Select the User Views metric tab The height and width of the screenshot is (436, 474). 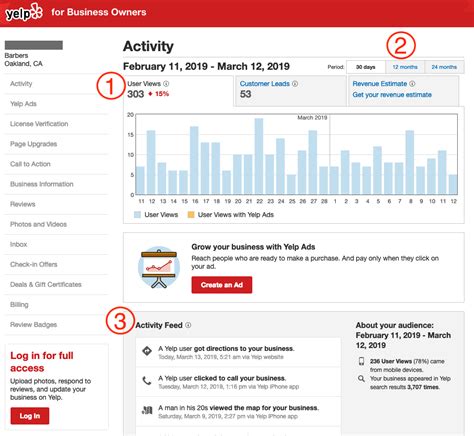pyautogui.click(x=178, y=91)
